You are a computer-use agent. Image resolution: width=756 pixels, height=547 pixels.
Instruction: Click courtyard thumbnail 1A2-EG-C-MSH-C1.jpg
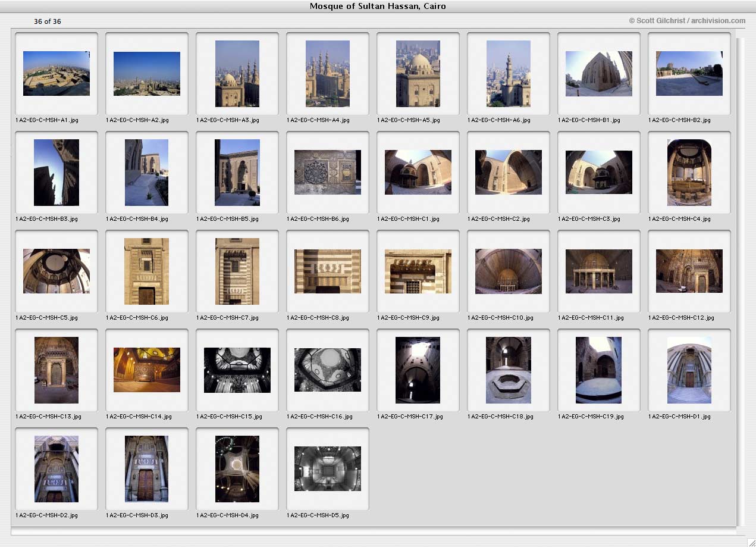point(418,173)
